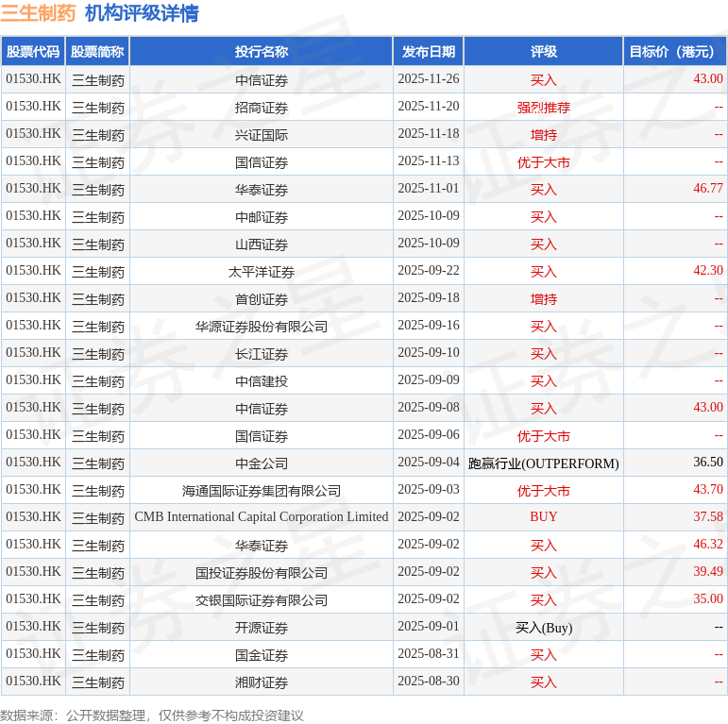Image resolution: width=728 pixels, height=724 pixels.
Task: Click the 评级 column header
Action: 544,52
